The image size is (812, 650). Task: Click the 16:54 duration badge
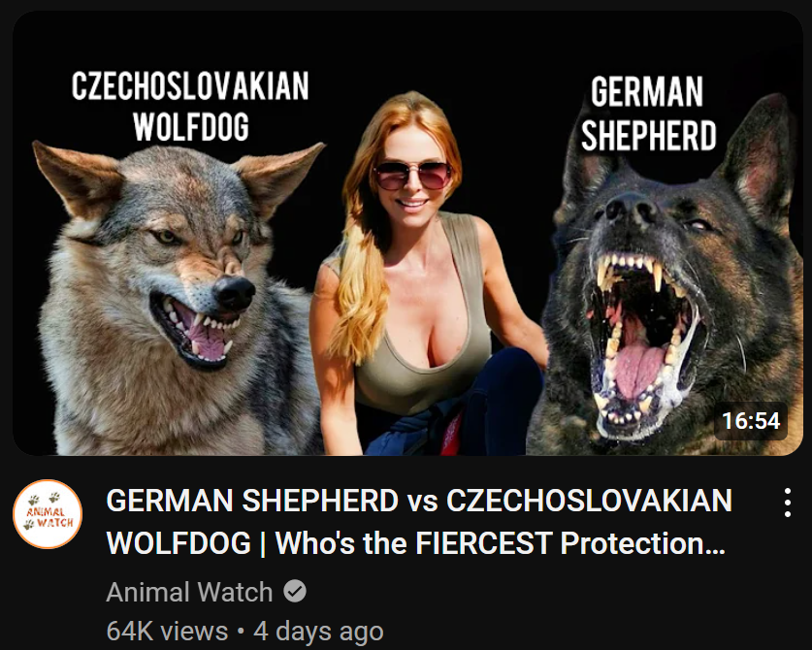coord(750,420)
